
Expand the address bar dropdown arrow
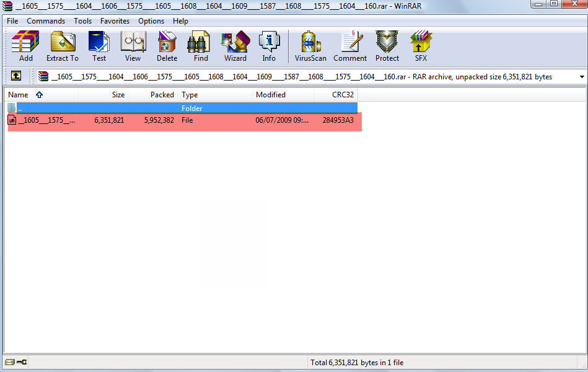[x=582, y=77]
